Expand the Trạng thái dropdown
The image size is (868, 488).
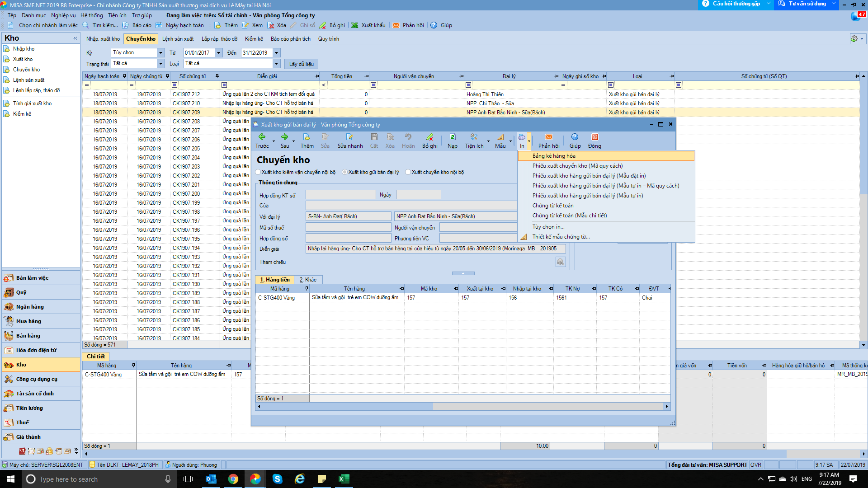pos(160,64)
